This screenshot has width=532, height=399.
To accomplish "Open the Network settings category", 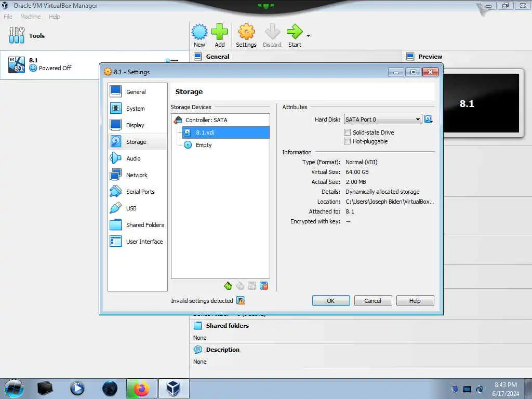I will click(137, 175).
